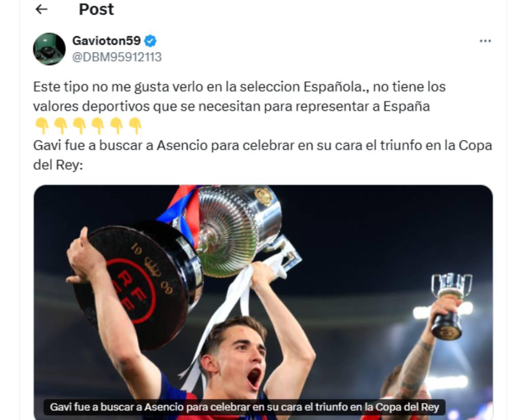The image size is (510, 420).
Task: Click the line "valores deportivos que se necesitan"
Action: pos(231,107)
